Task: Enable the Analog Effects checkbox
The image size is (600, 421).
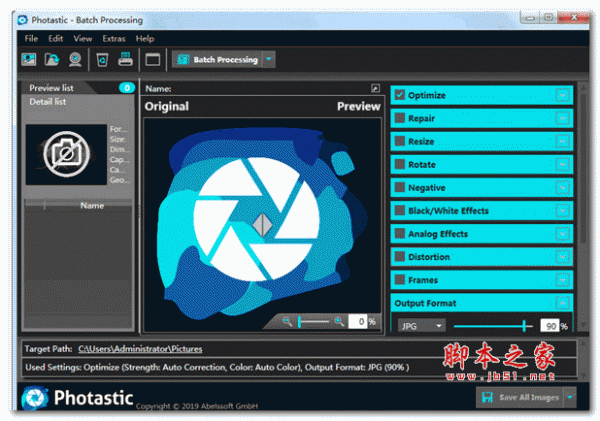Action: [399, 233]
